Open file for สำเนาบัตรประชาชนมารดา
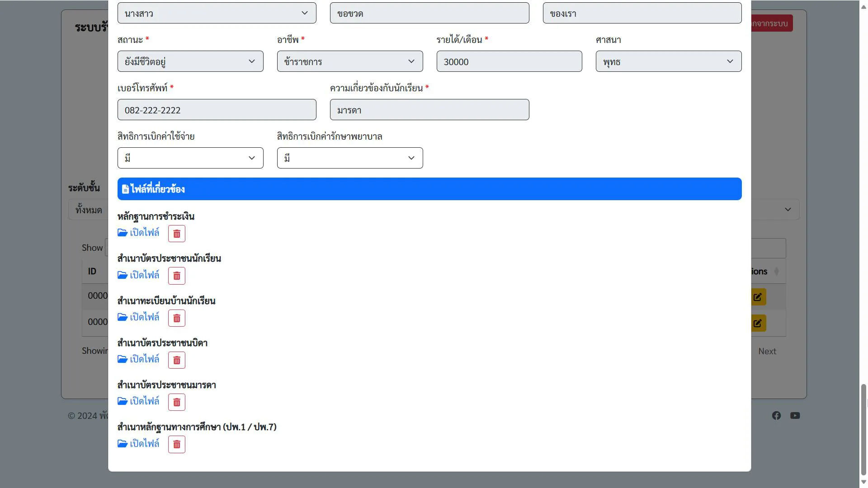 (138, 401)
